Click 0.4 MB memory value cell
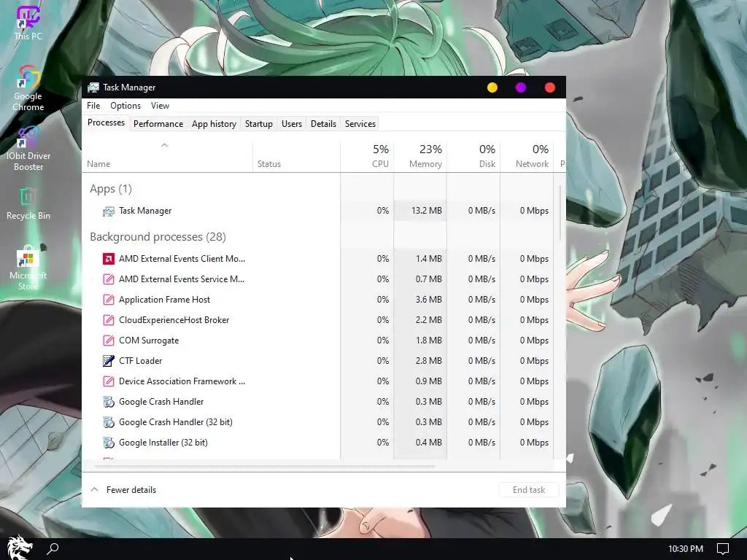The width and height of the screenshot is (747, 560). point(420,443)
